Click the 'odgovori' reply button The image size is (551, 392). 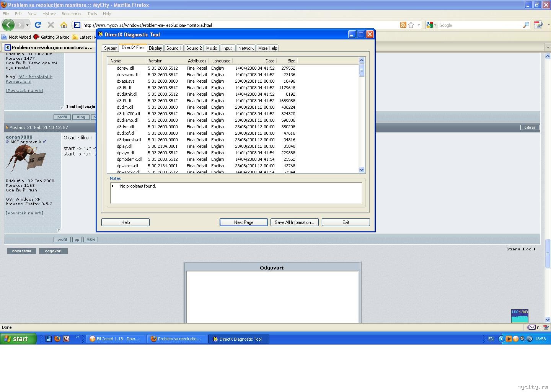click(53, 251)
